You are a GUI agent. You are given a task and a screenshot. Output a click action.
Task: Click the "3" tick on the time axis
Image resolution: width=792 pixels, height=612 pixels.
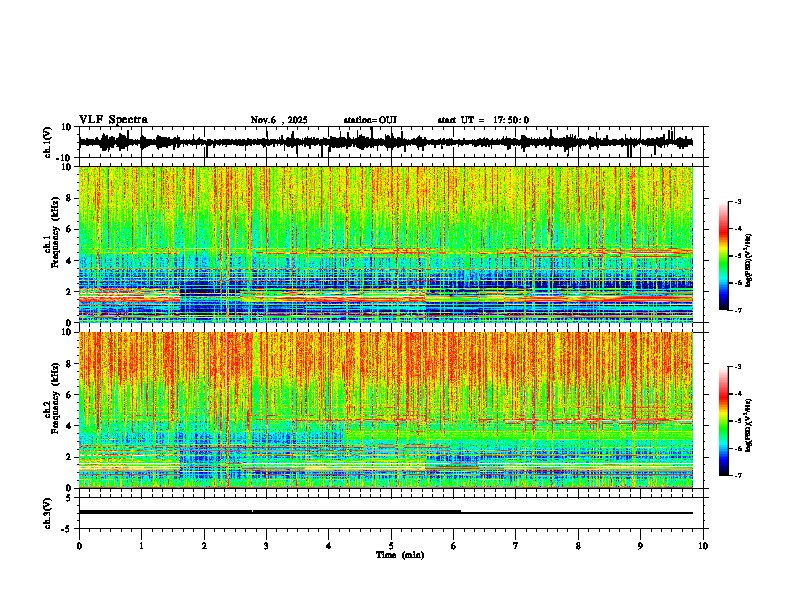pyautogui.click(x=266, y=546)
